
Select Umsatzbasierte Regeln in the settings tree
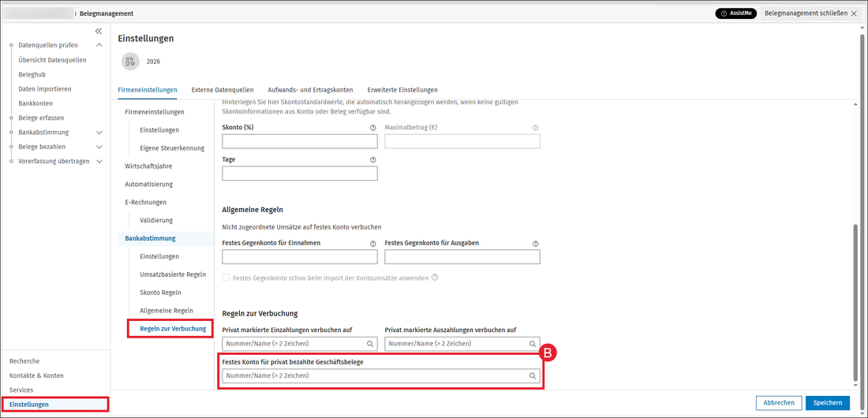(173, 274)
